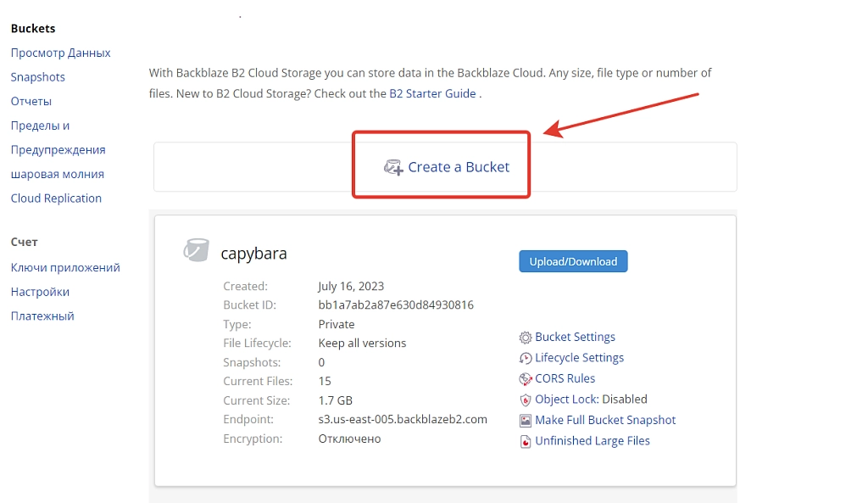
Task: Click the Current Size value 1.7 GB
Action: tap(336, 400)
